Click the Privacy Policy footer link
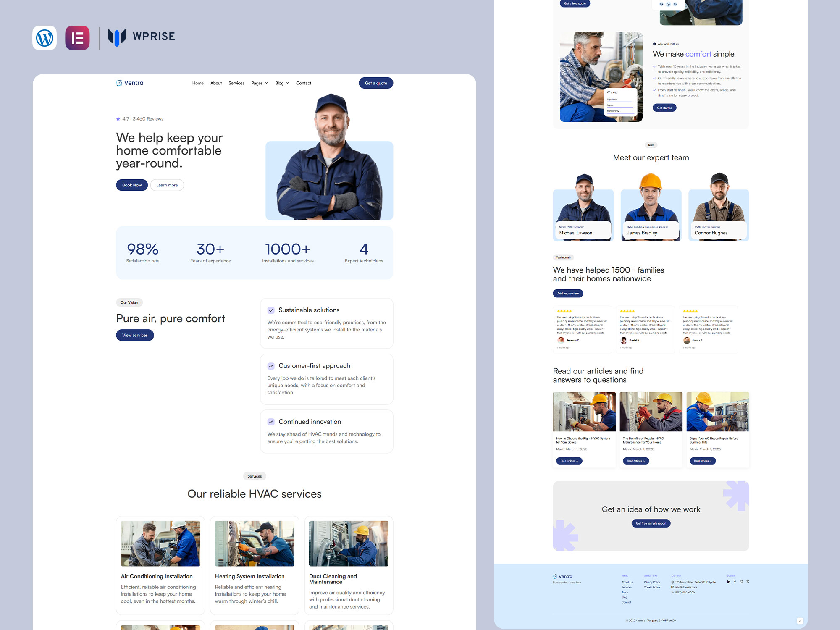Image resolution: width=840 pixels, height=630 pixels. coord(652,582)
